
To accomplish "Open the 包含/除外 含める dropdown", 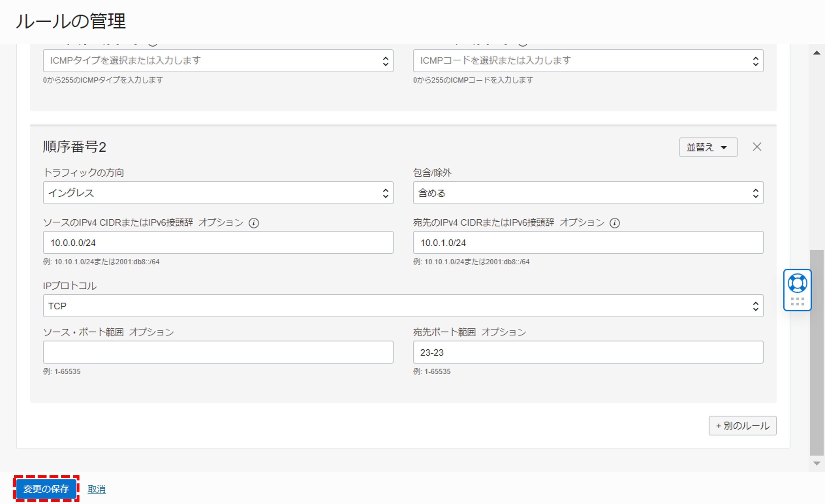I will 588,193.
